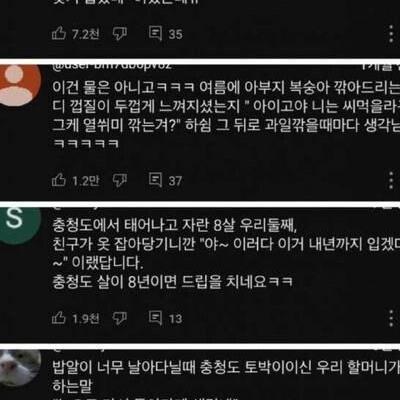The height and width of the screenshot is (400, 400).
Task: Dislike the comment with 7.2천 likes
Action: 120,34
